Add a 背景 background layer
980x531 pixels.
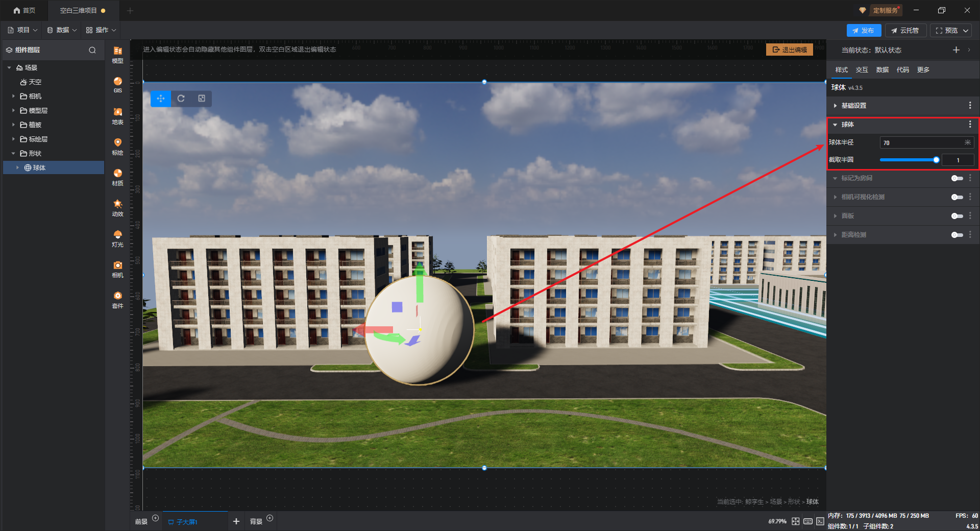tap(270, 518)
